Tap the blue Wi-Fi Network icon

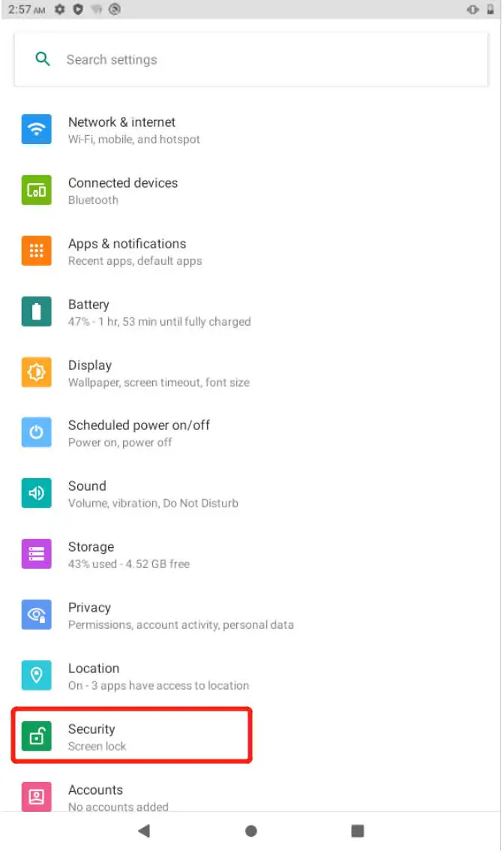coord(37,130)
